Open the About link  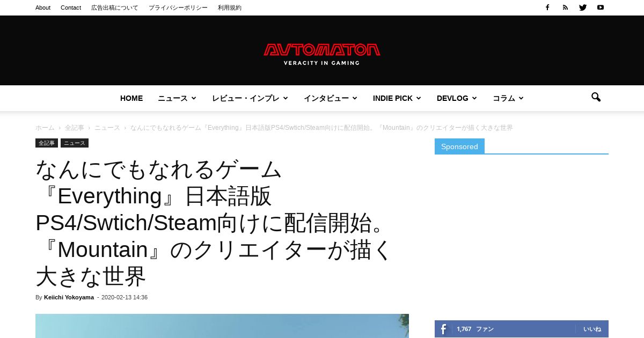[43, 8]
